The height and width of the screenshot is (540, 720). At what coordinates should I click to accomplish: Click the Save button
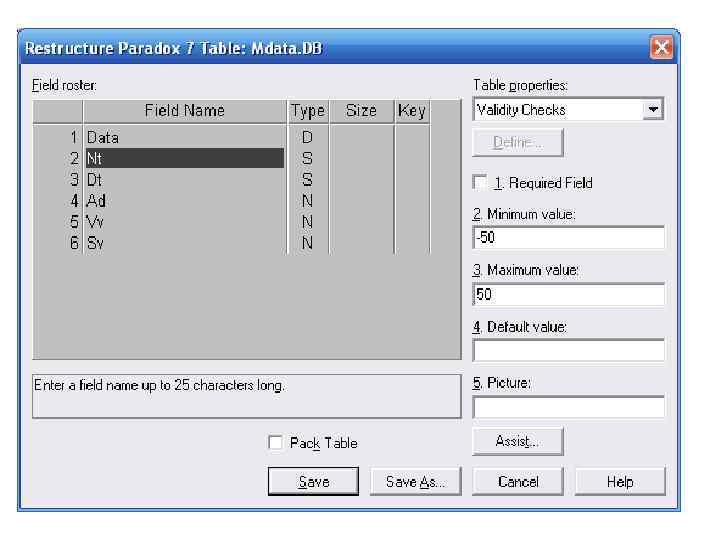(x=313, y=481)
